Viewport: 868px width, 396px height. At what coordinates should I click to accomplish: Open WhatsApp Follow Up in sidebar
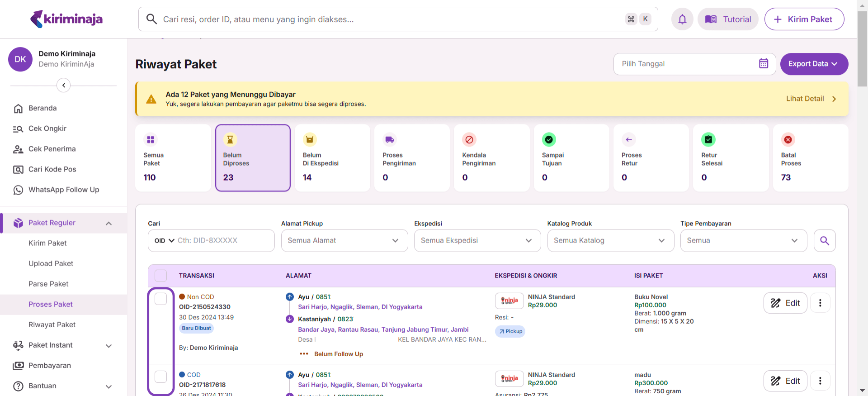tap(63, 190)
